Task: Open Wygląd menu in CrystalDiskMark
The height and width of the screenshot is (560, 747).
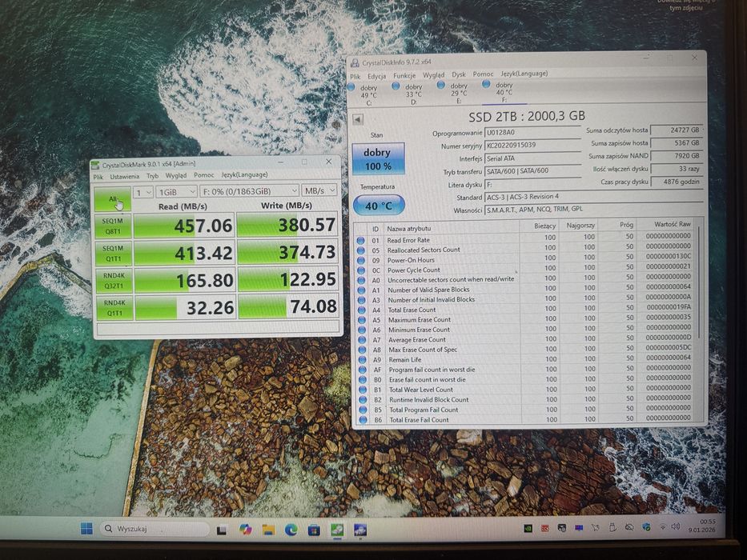Action: click(176, 175)
